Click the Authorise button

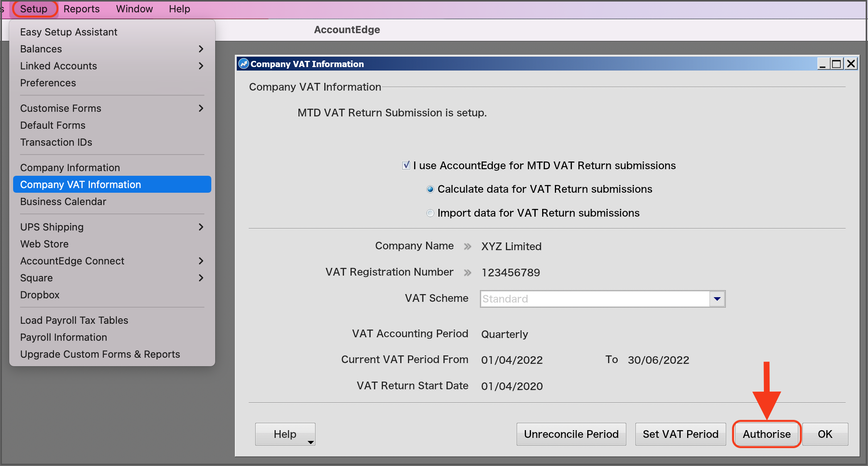pyautogui.click(x=767, y=434)
